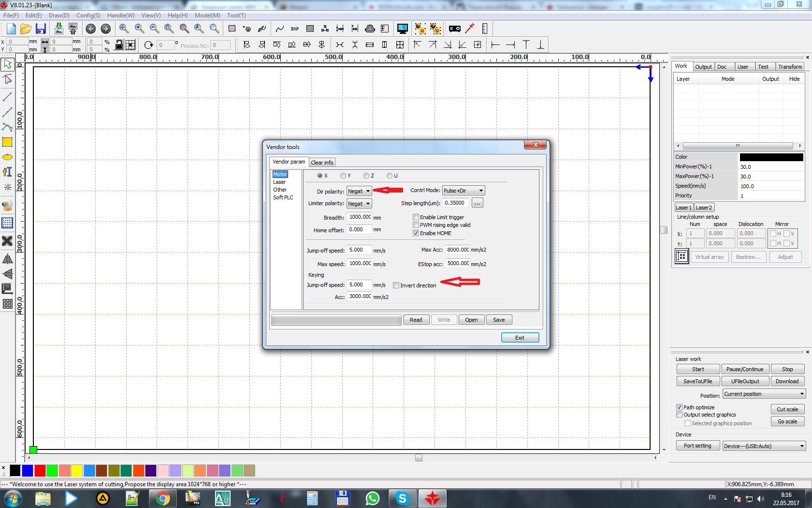Image resolution: width=812 pixels, height=508 pixels.
Task: Click the rotate icon beside the angle field
Action: click(148, 45)
